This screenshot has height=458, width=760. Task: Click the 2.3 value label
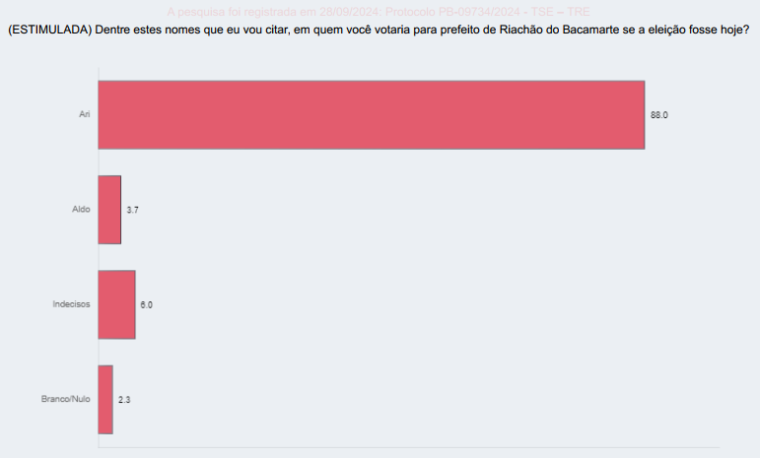(124, 400)
